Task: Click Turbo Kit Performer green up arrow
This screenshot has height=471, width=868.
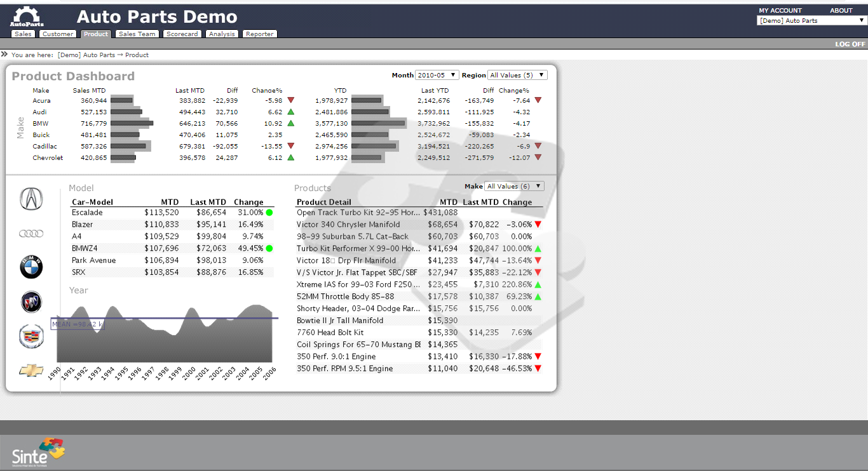Action: point(538,249)
